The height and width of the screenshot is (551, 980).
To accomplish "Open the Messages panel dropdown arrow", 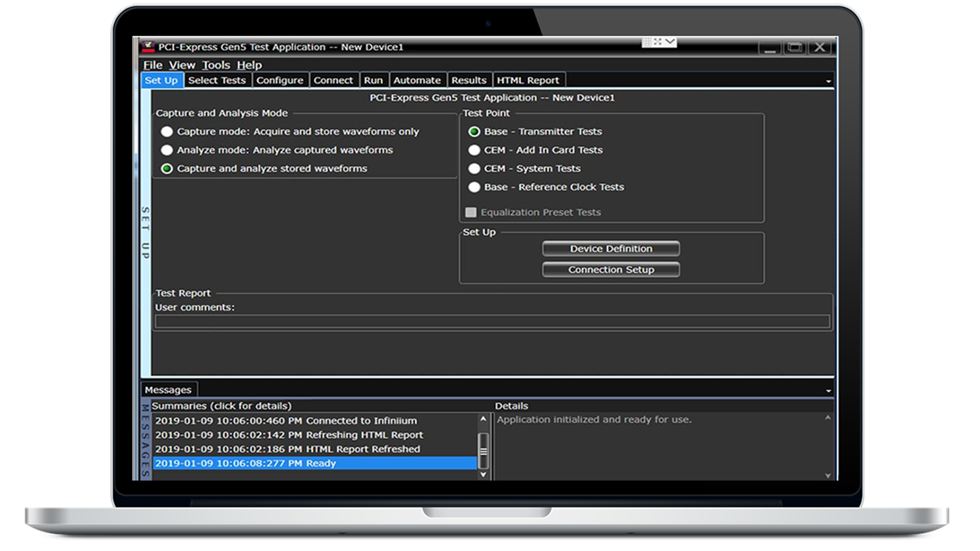I will click(829, 390).
